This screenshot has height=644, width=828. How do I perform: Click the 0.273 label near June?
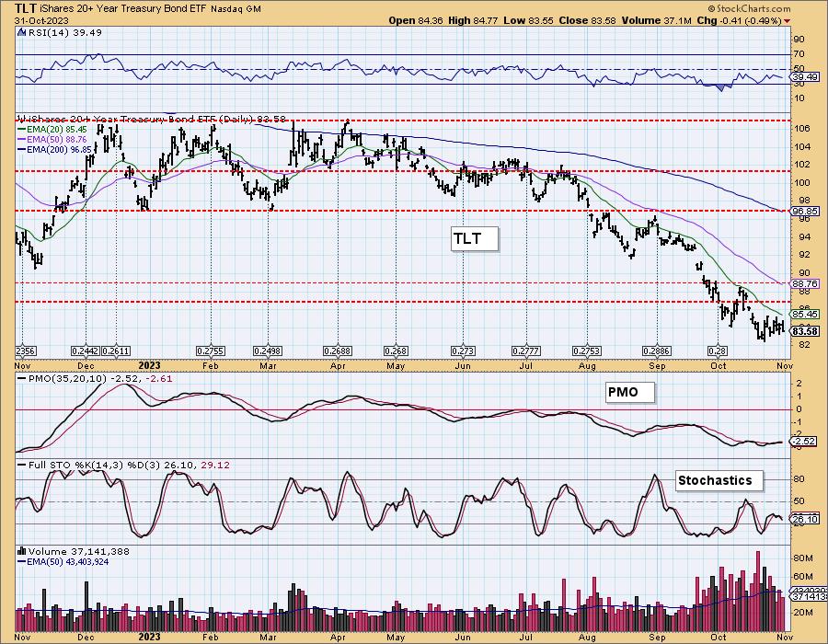[x=463, y=351]
